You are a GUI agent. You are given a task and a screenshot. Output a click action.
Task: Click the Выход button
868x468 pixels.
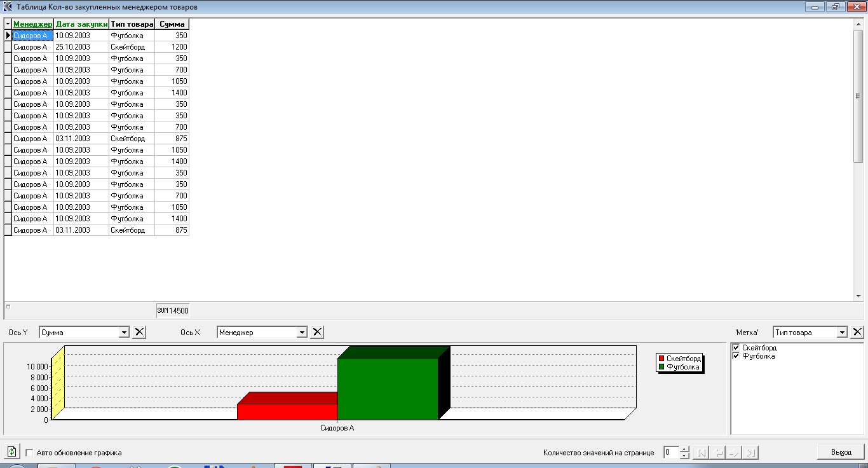841,452
